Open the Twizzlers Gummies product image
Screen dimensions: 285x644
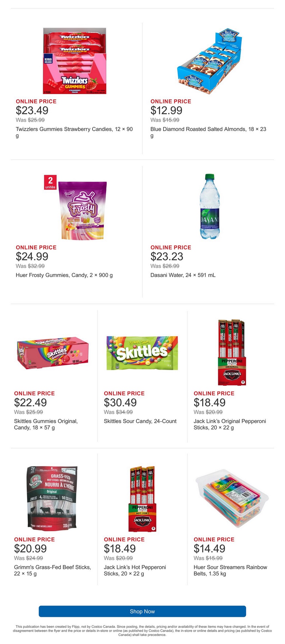tap(75, 61)
